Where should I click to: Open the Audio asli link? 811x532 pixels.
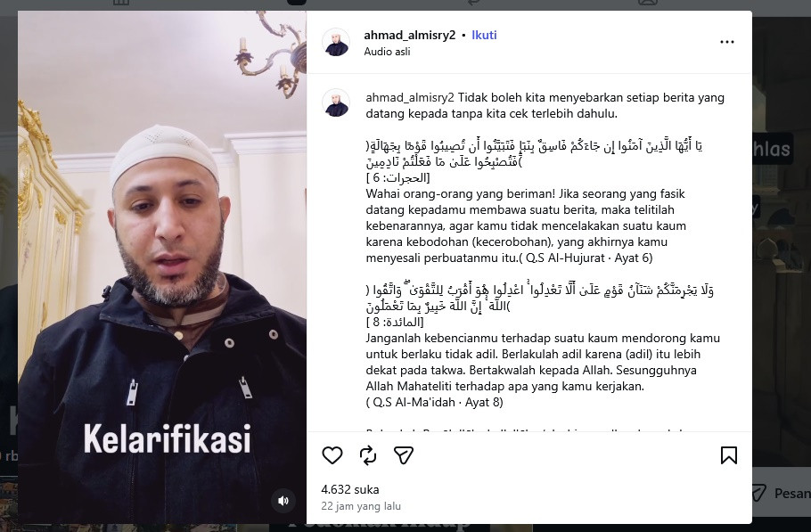(x=387, y=52)
